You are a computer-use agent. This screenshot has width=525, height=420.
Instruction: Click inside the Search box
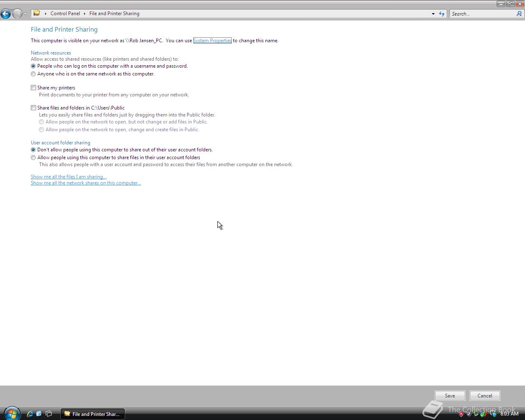click(482, 14)
